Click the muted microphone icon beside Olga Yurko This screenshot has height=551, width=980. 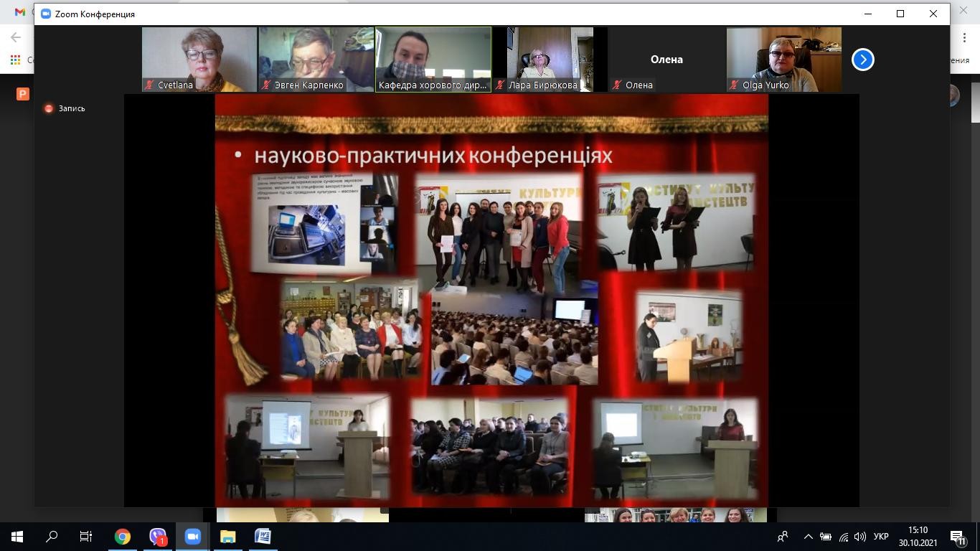(x=734, y=85)
